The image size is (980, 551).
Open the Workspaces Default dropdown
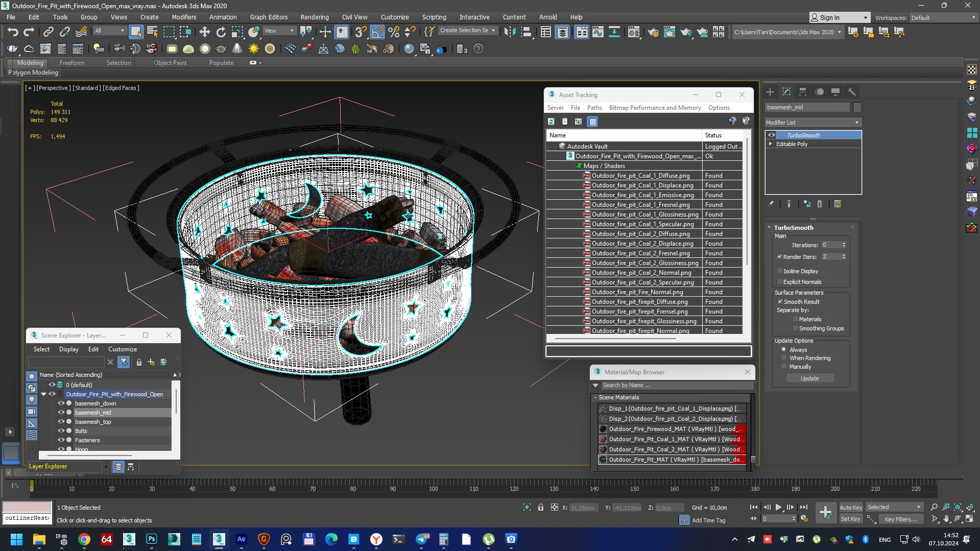tap(943, 18)
